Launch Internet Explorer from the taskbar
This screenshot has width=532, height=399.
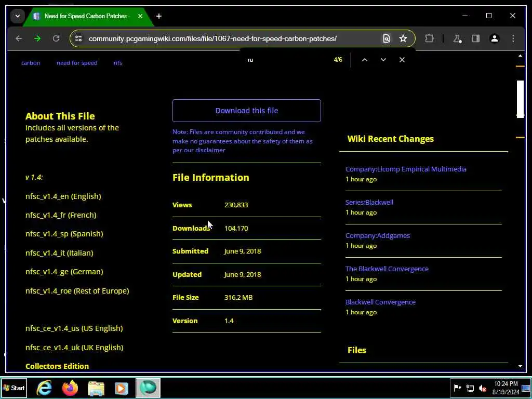click(44, 388)
